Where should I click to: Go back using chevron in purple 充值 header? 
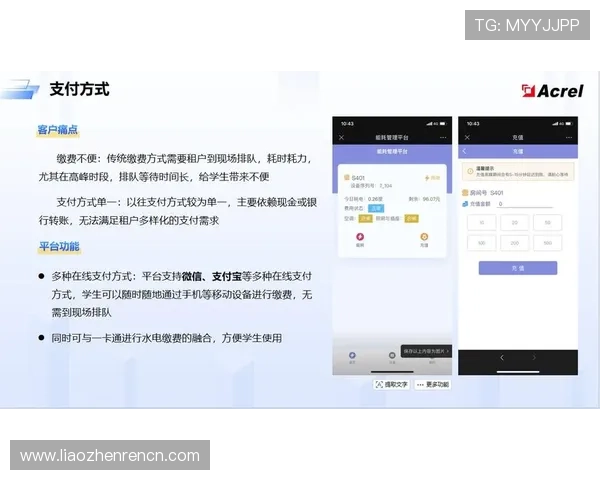point(465,151)
